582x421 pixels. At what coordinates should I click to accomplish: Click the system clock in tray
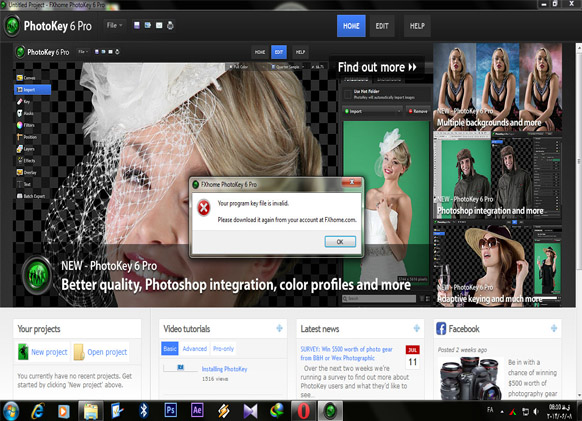(x=560, y=412)
